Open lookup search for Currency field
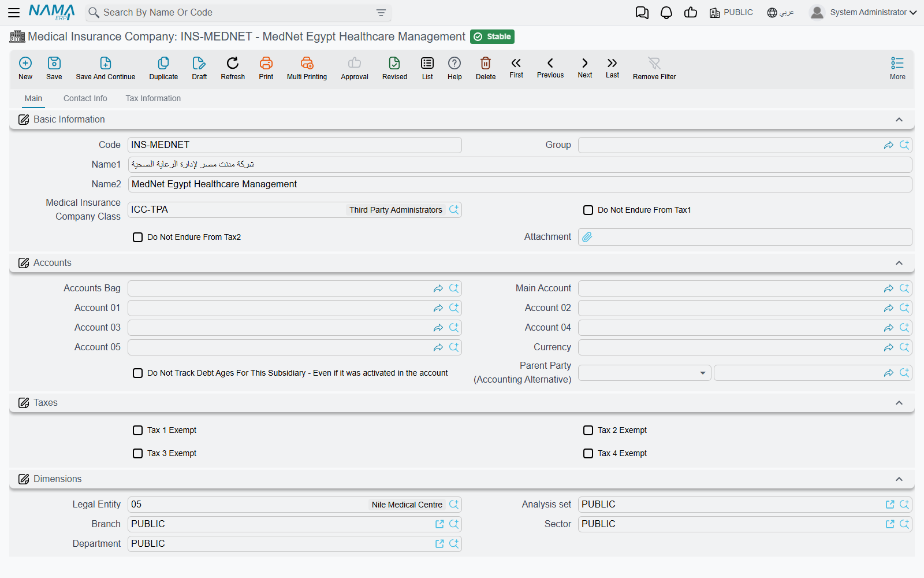Image resolution: width=924 pixels, height=578 pixels. coord(904,347)
